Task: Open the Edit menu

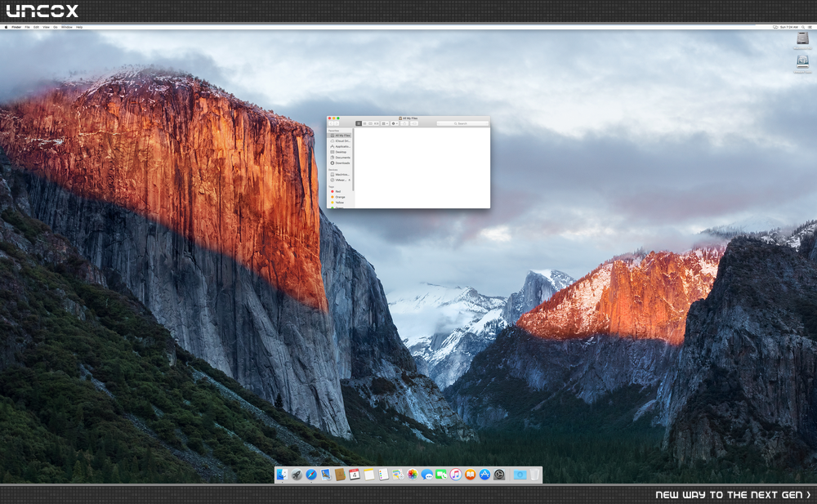Action: (x=37, y=27)
